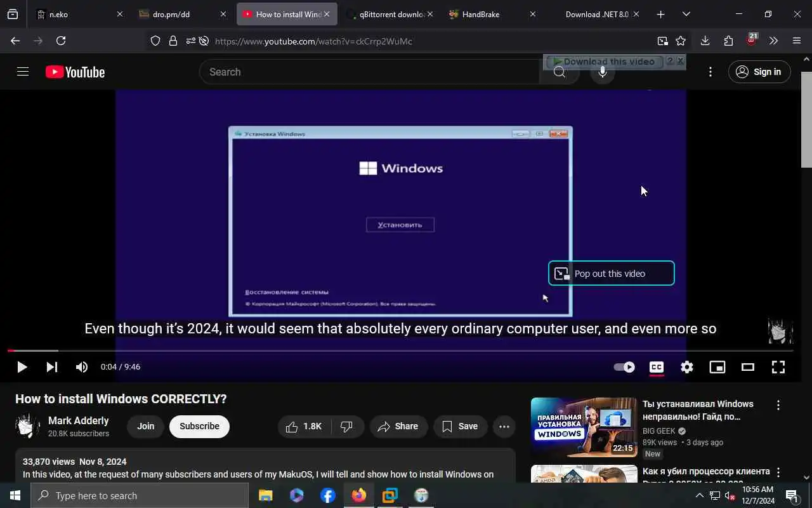Toggle closed captions CC
The image size is (812, 508).
click(x=657, y=367)
